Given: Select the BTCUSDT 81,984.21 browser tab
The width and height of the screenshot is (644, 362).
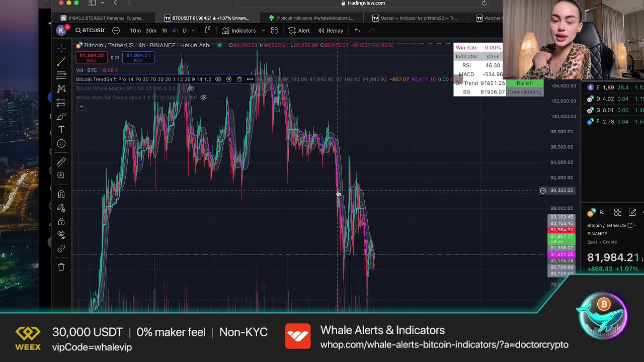Looking at the screenshot, I should (207, 18).
